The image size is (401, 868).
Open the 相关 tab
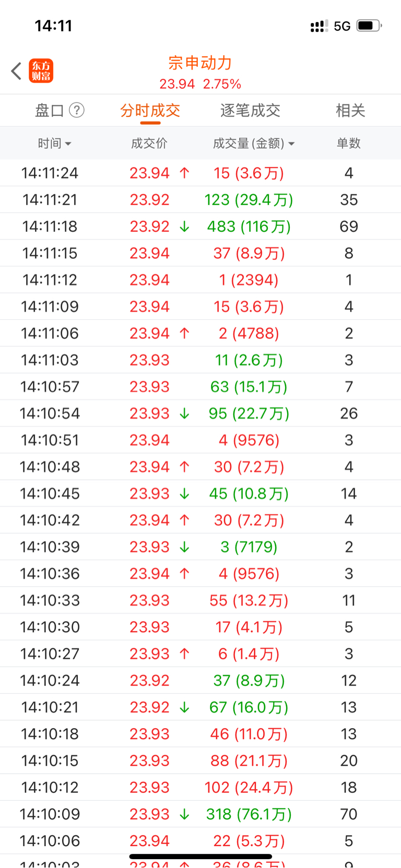(350, 110)
